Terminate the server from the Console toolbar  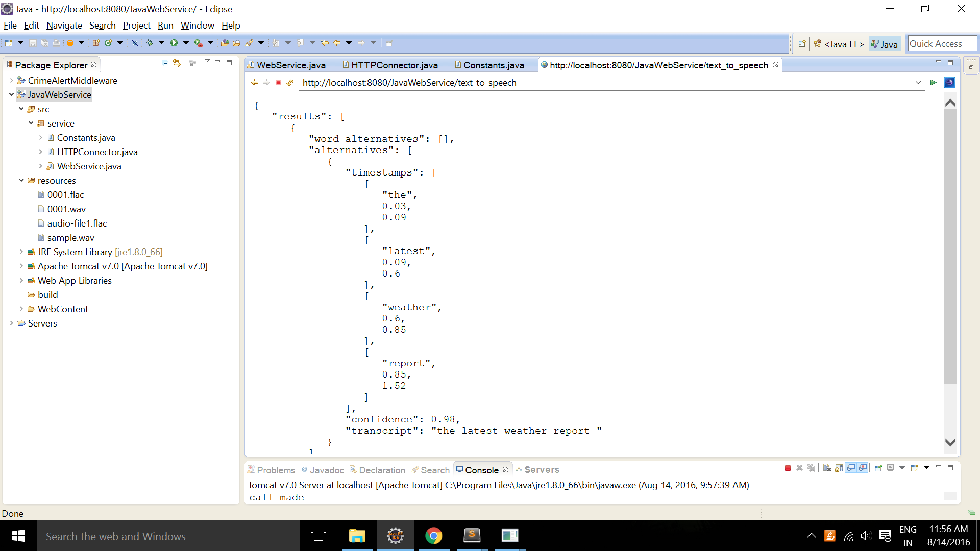(x=788, y=468)
